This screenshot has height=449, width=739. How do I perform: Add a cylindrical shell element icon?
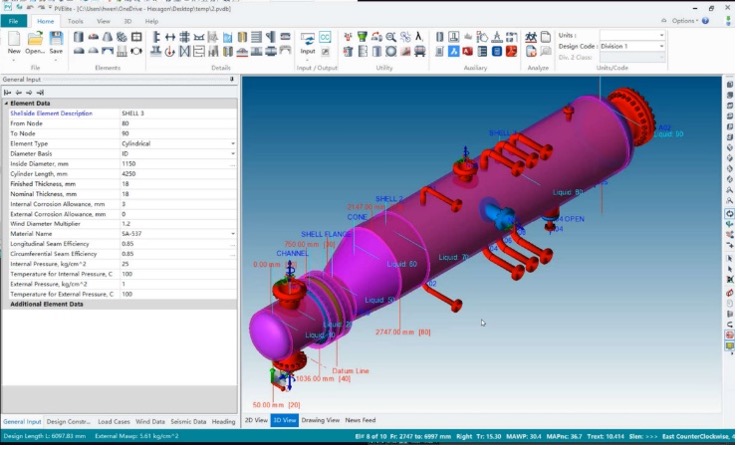pos(79,37)
